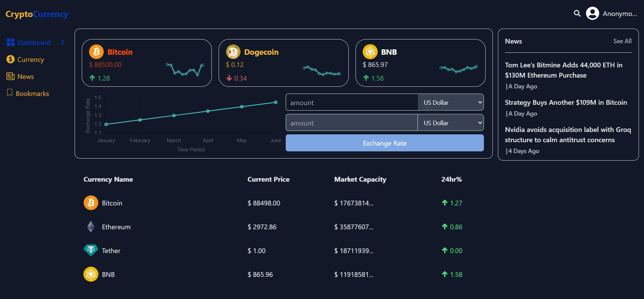Focus the first amount input field
The height and width of the screenshot is (299, 644).
tap(352, 102)
